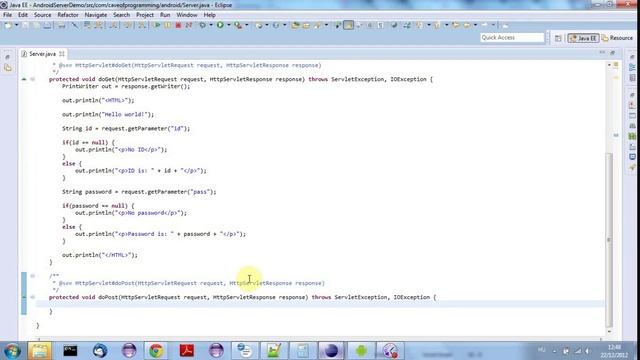Image resolution: width=640 pixels, height=360 pixels.
Task: Open the File menu
Action: (x=7, y=15)
